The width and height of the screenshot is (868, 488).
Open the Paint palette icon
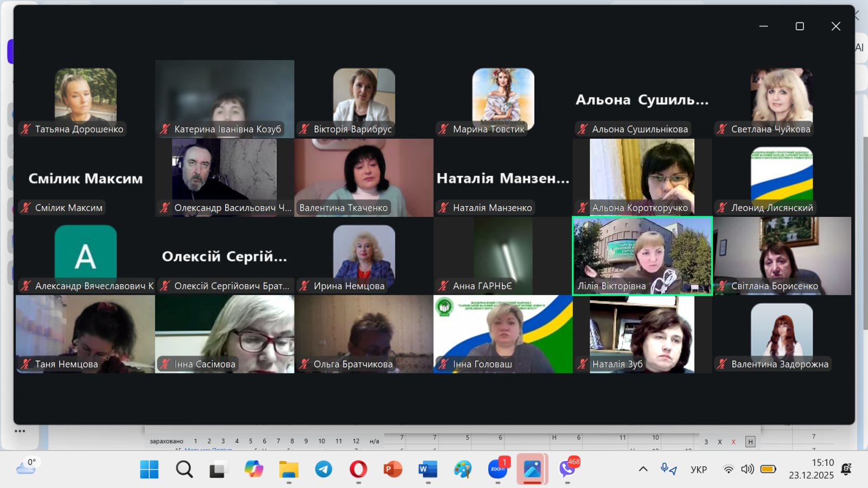click(x=463, y=469)
